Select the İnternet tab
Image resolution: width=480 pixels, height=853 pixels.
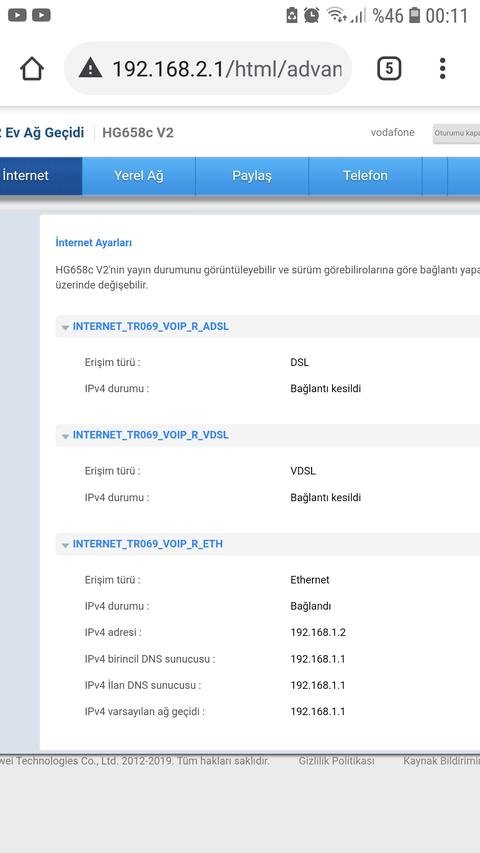(x=41, y=176)
